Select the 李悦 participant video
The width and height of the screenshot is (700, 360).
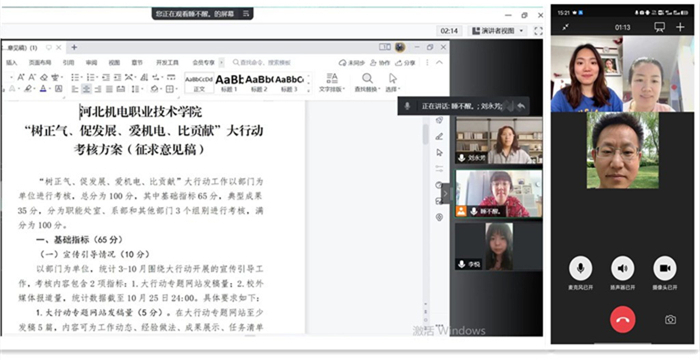tap(499, 247)
